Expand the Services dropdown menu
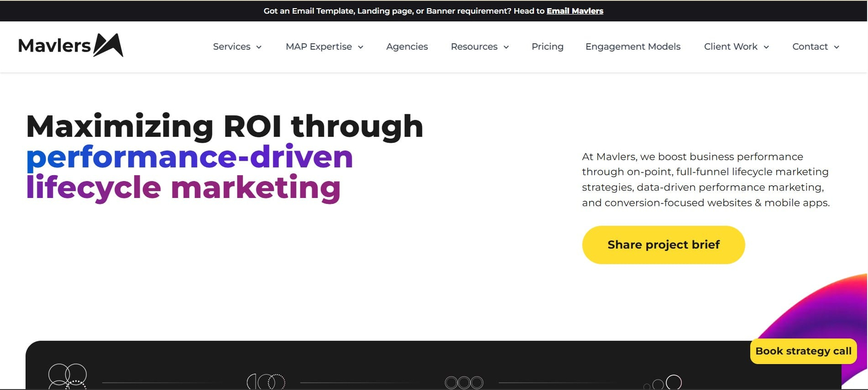 (x=237, y=47)
